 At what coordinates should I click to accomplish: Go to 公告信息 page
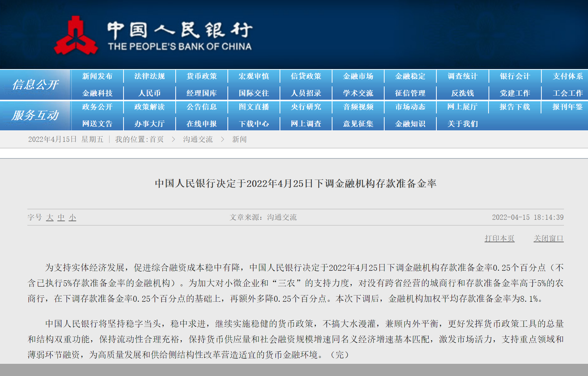202,107
